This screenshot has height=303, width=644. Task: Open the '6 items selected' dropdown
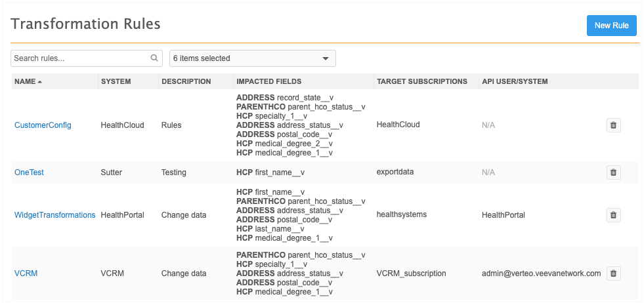point(252,58)
